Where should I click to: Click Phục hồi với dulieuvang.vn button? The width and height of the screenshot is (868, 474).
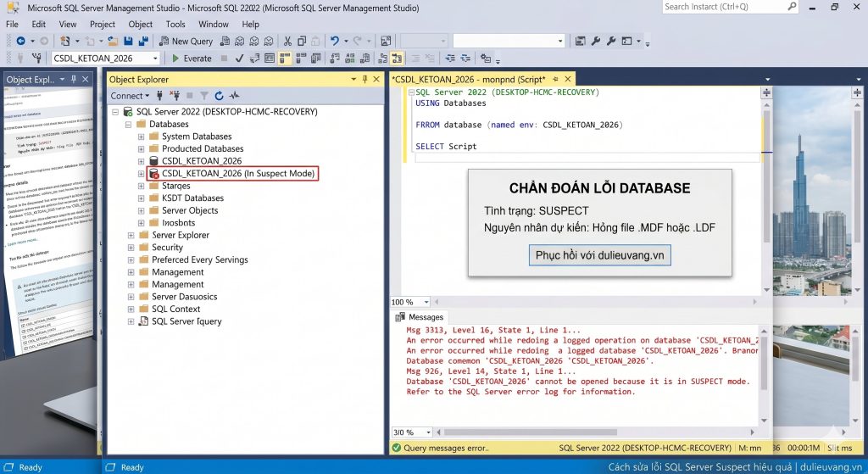[599, 255]
